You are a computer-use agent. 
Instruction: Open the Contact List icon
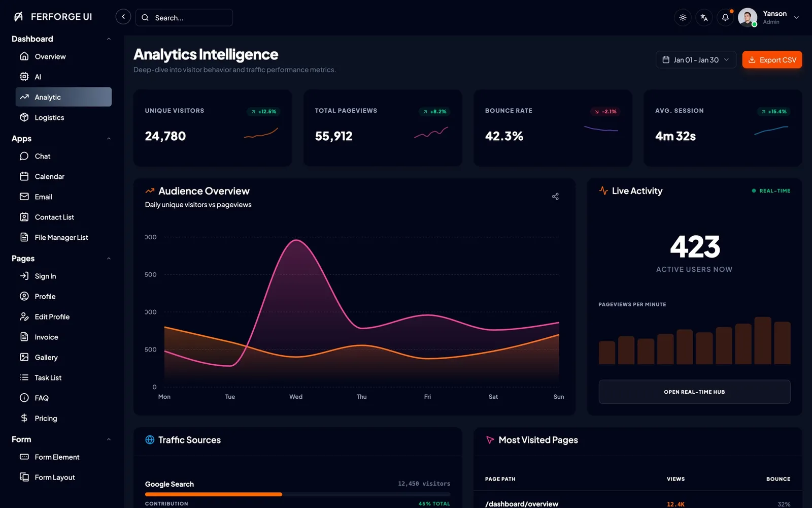[x=24, y=217]
